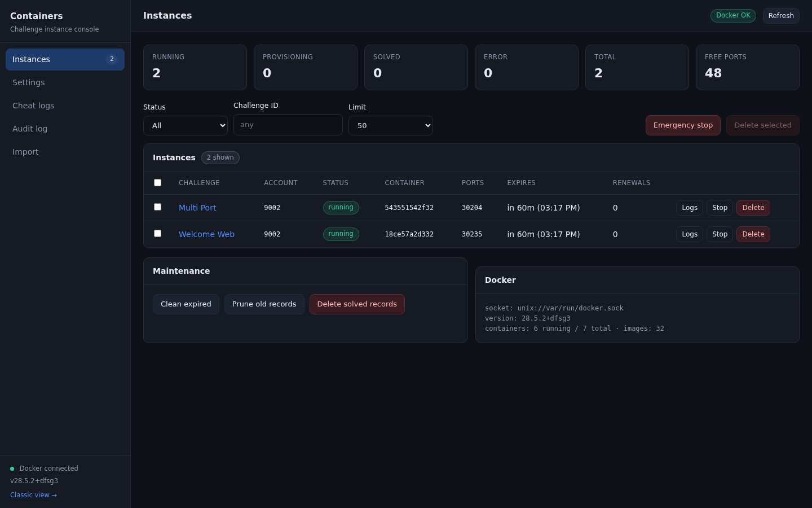The width and height of the screenshot is (812, 508).
Task: Delete the Multi Port instance
Action: (x=753, y=208)
